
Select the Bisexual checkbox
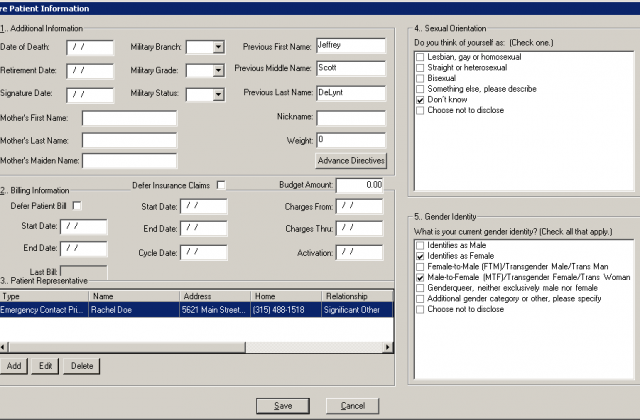coord(421,79)
